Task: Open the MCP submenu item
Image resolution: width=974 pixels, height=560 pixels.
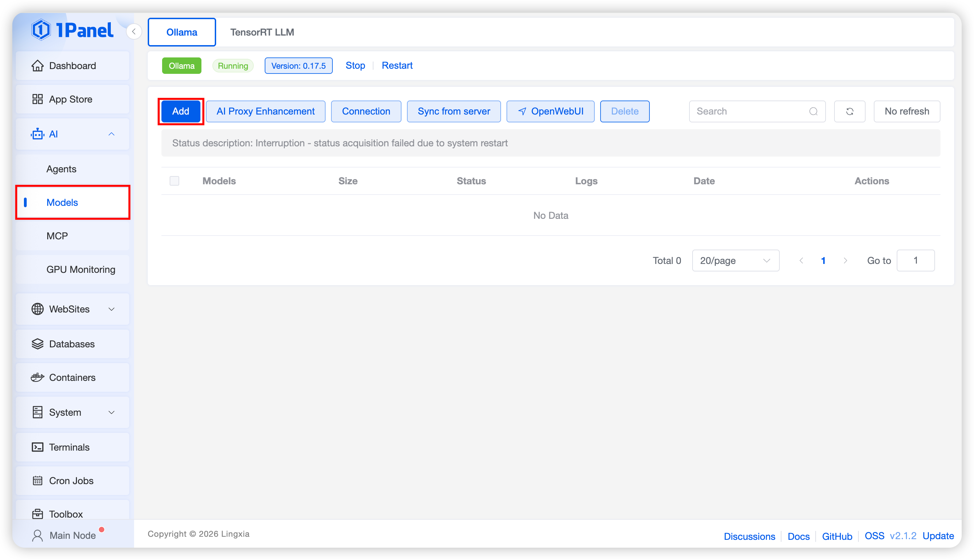Action: [57, 236]
